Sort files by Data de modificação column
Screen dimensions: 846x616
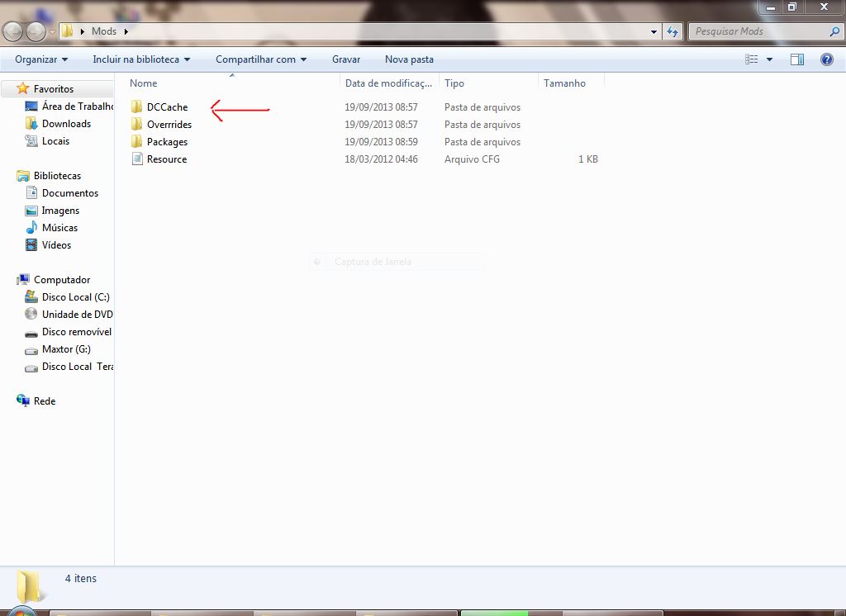tap(388, 83)
